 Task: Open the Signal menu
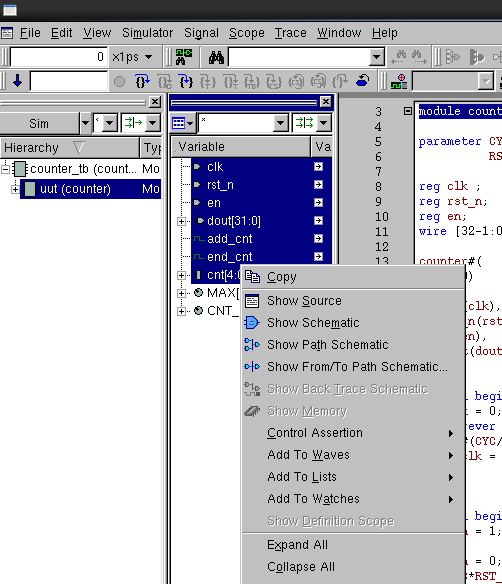click(x=201, y=33)
